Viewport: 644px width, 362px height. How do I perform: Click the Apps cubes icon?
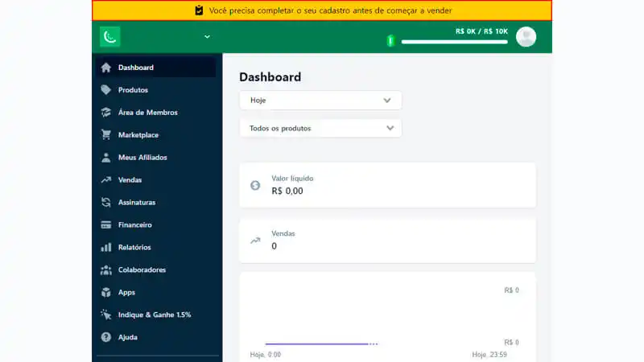click(105, 293)
